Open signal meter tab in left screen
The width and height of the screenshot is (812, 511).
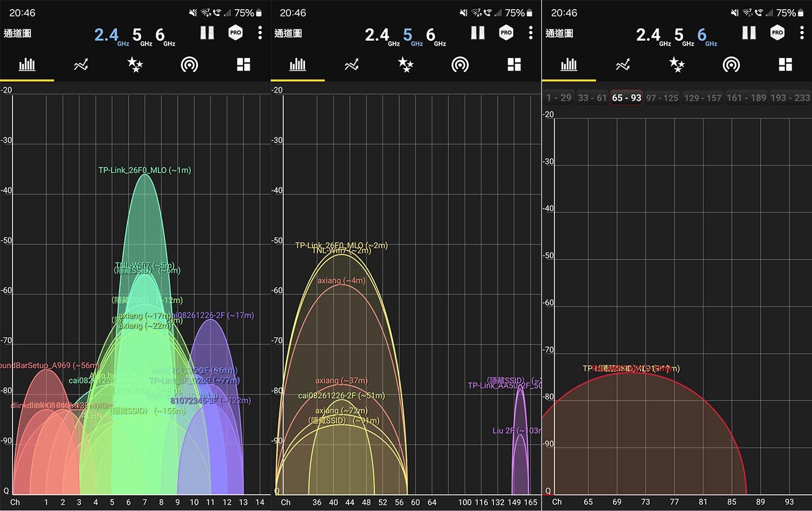point(189,65)
